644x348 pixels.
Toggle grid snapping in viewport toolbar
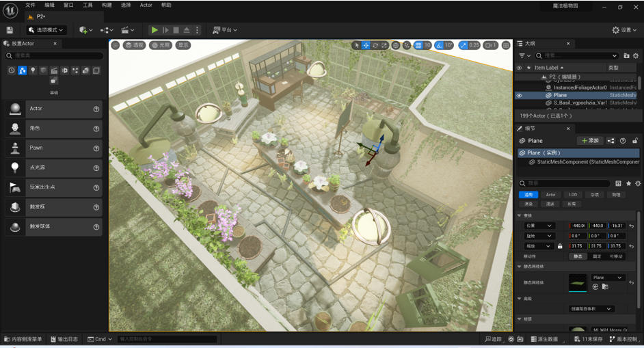(418, 45)
